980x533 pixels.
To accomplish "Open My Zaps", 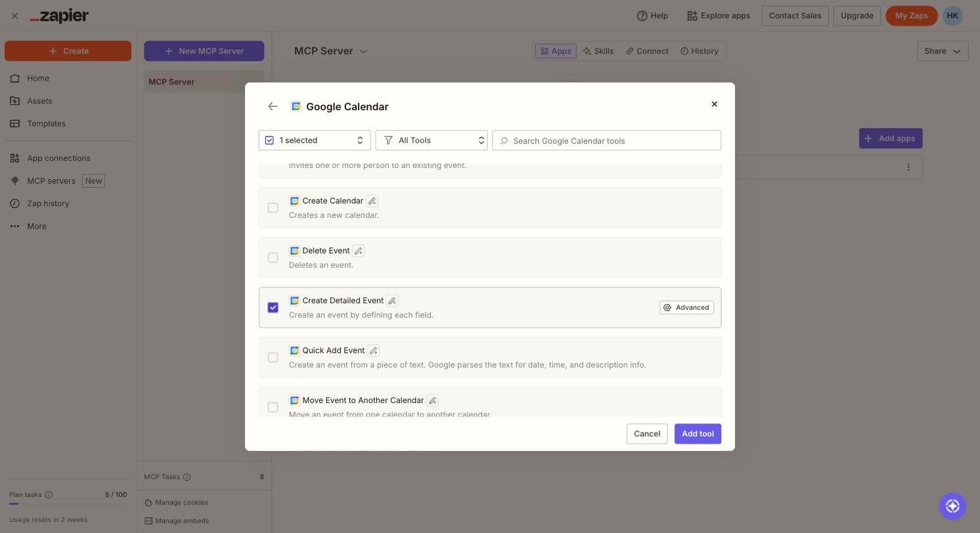I will pos(911,16).
